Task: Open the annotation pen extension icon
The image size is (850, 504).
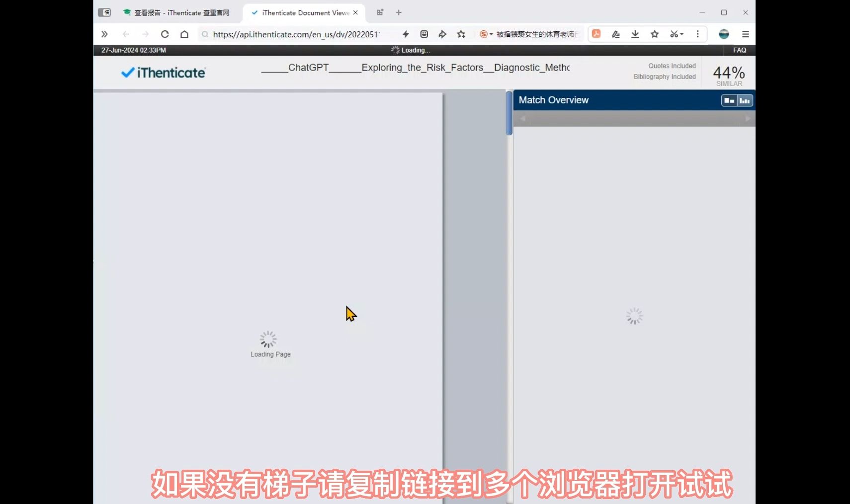Action: [616, 34]
